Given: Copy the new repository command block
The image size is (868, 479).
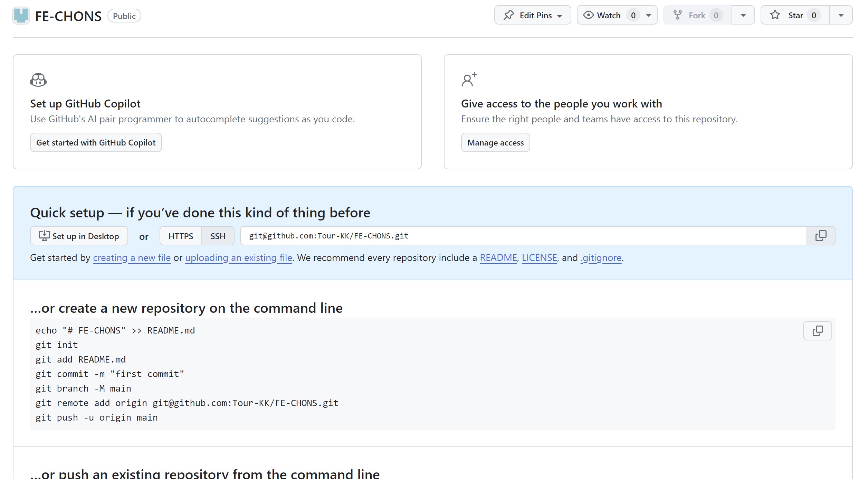Looking at the screenshot, I should pos(817,331).
